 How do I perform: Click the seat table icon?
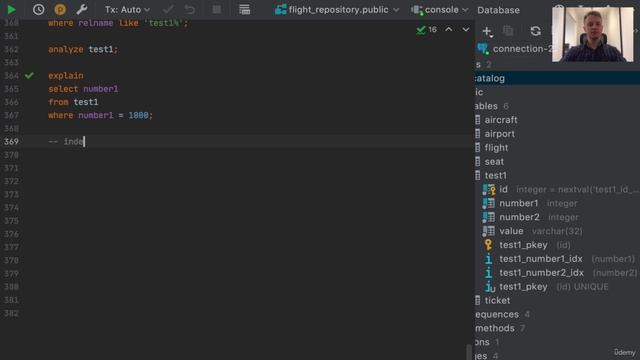(478, 162)
